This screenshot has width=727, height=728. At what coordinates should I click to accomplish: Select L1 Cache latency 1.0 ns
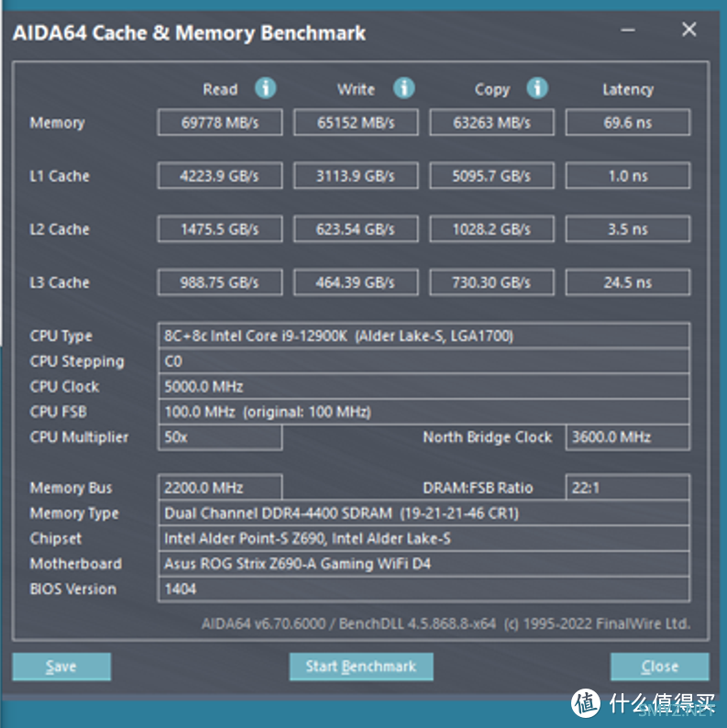coord(628,175)
